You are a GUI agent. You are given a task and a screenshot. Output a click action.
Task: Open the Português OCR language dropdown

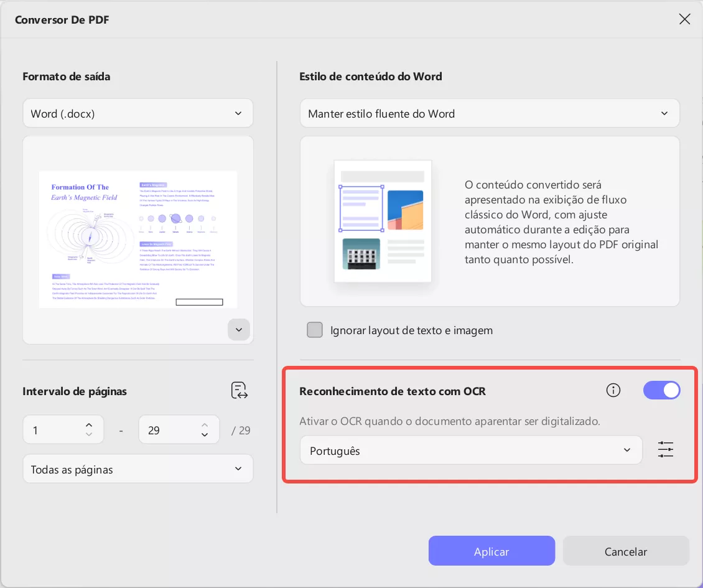click(x=471, y=449)
